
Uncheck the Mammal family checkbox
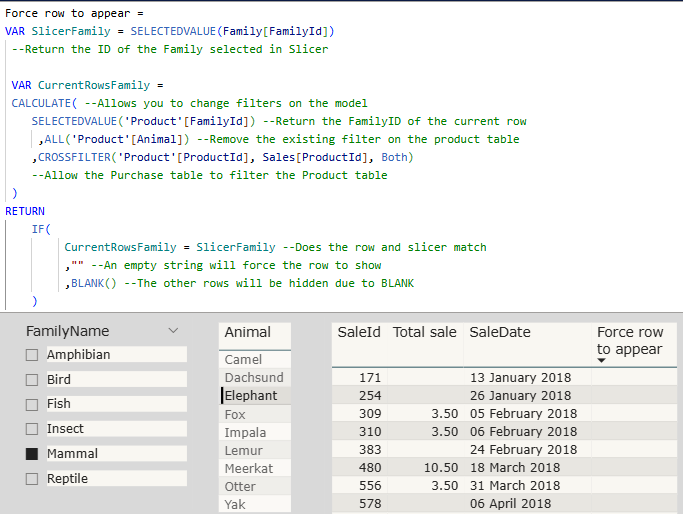pos(32,454)
